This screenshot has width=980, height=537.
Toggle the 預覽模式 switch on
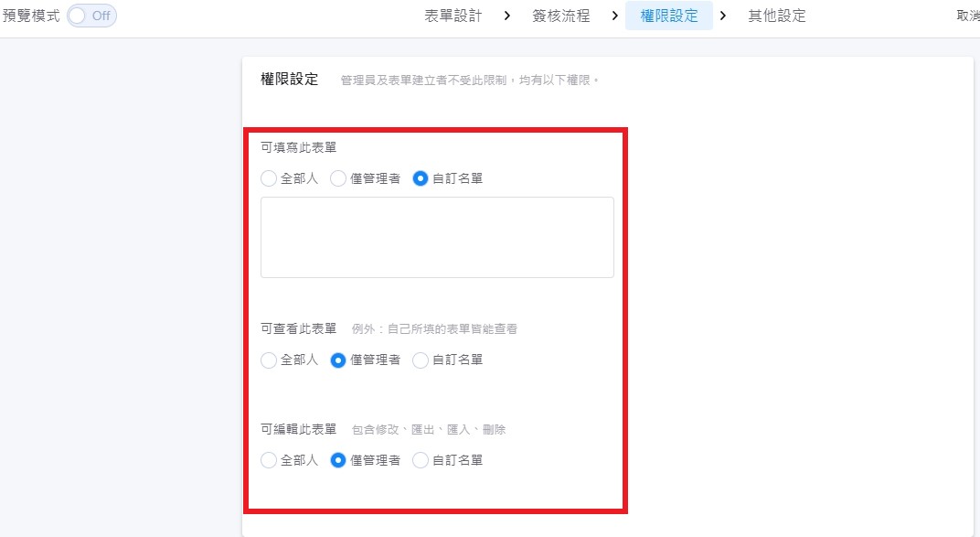point(91,16)
